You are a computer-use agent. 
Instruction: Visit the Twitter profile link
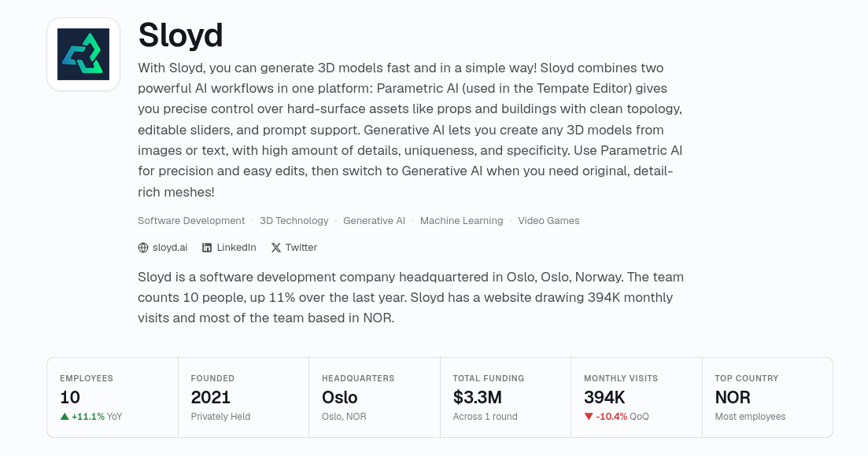pos(294,248)
